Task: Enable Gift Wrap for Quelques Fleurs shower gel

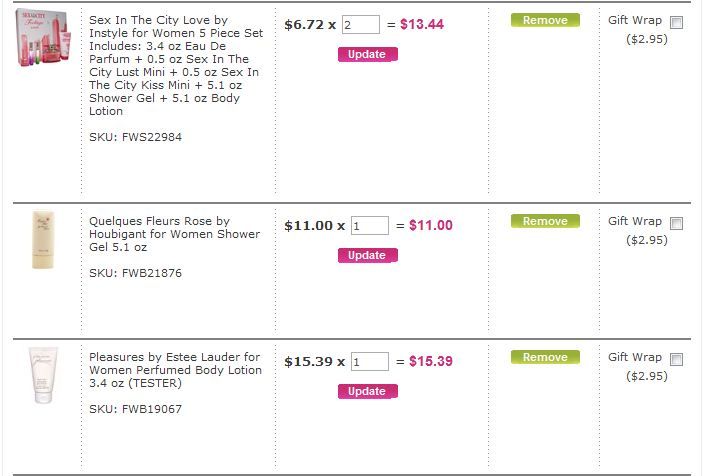Action: coord(676,223)
